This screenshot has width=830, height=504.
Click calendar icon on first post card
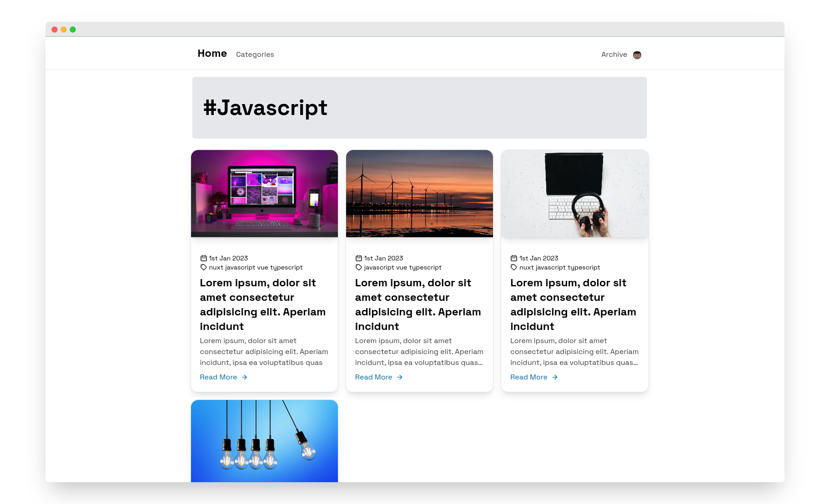tap(204, 258)
